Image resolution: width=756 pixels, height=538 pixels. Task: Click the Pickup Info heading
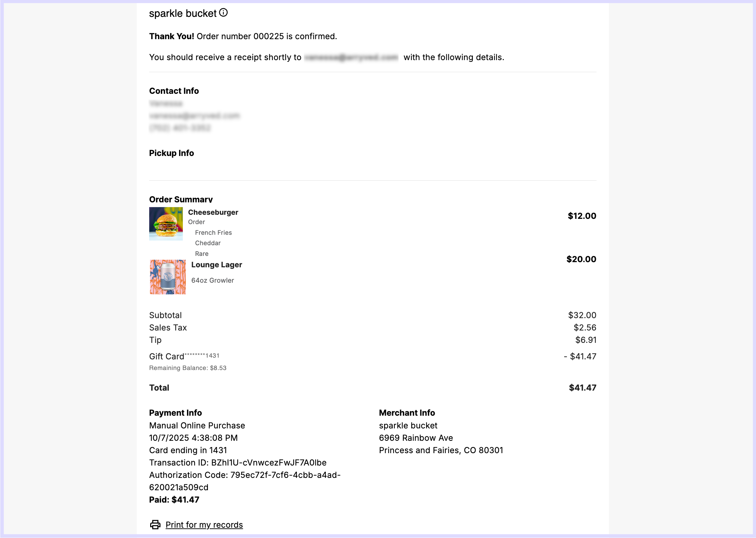coord(171,153)
